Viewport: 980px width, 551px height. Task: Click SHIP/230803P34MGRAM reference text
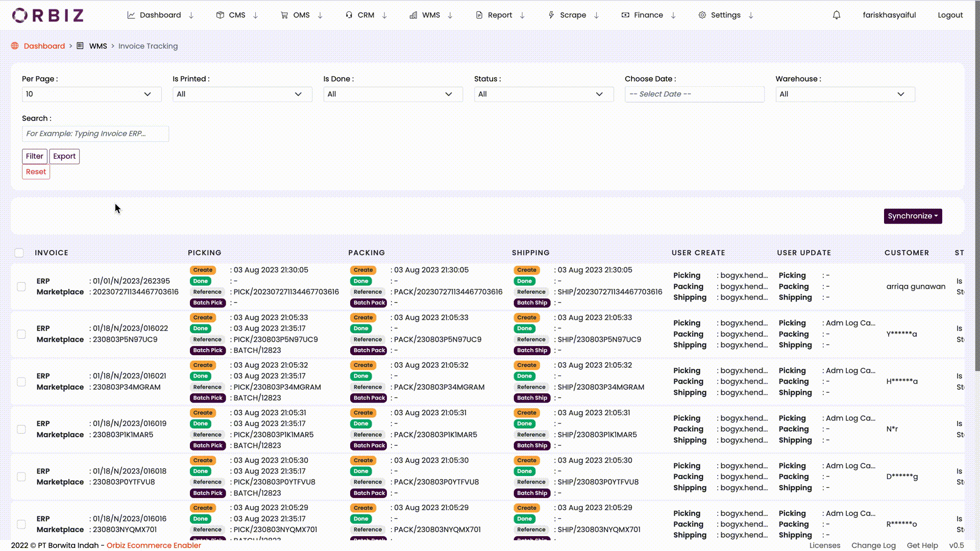pyautogui.click(x=601, y=387)
